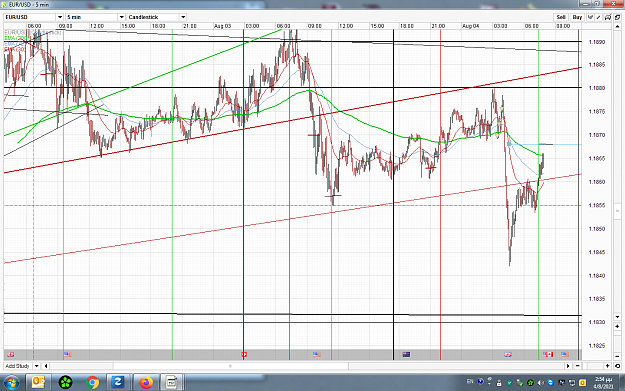Viewport: 625px width, 391px height.
Task: Expand the Add Study dropdown arrow
Action: (37, 366)
